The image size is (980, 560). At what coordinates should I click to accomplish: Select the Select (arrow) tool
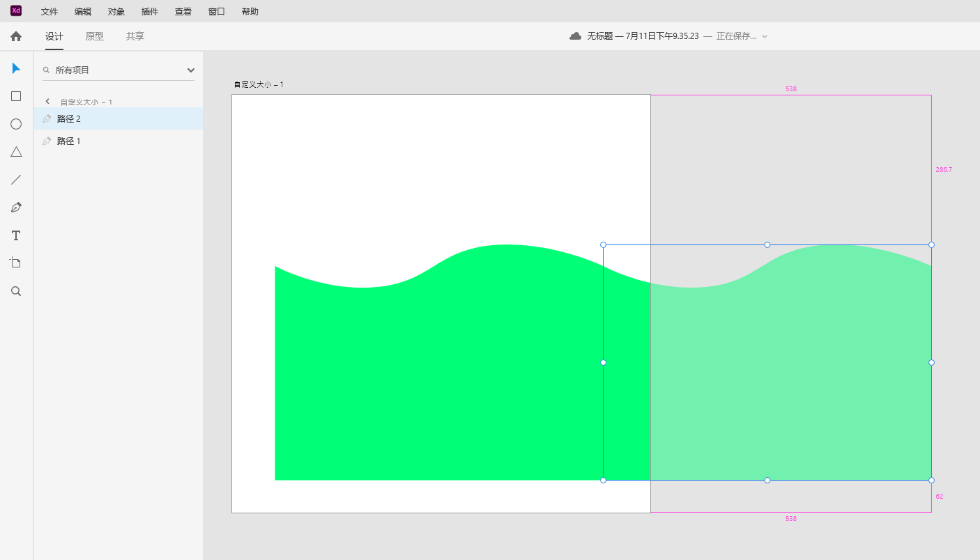(16, 68)
